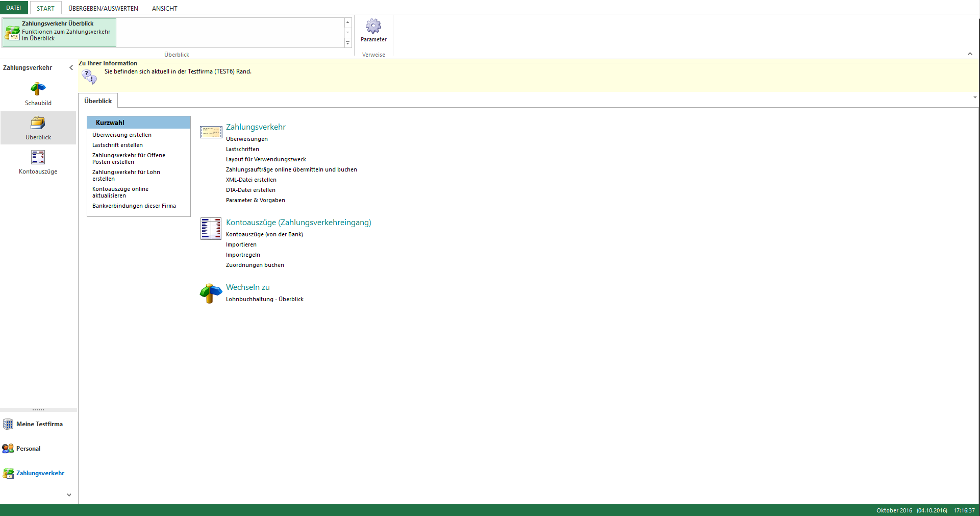Viewport: 980px width, 516px height.
Task: Switch to ÜBERGEBEN/AUSWERTEN ribbon tab
Action: [103, 8]
